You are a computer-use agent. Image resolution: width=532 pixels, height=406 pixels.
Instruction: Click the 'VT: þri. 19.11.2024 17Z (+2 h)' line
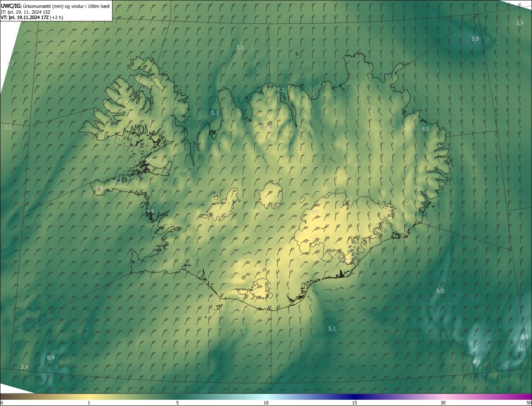32,18
